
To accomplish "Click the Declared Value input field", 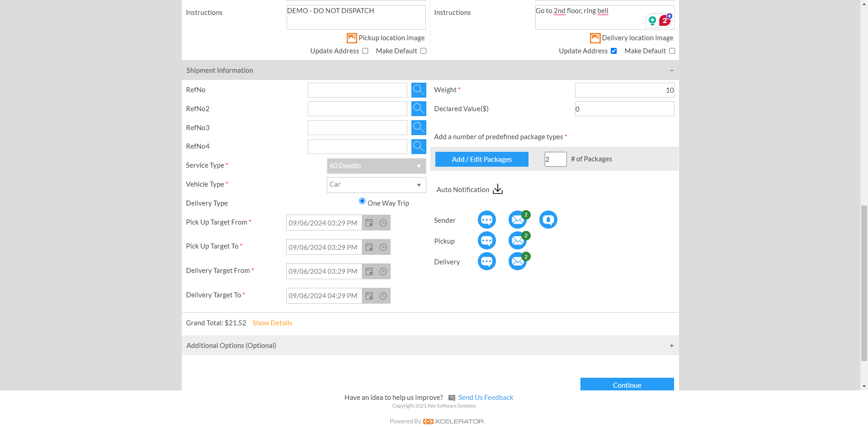I will 625,108.
